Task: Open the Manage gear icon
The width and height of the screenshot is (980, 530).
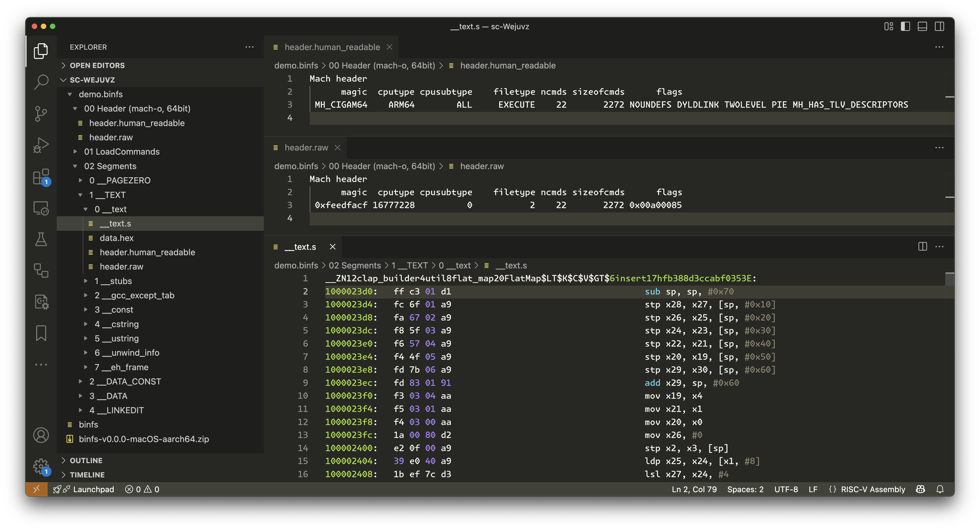Action: [41, 466]
